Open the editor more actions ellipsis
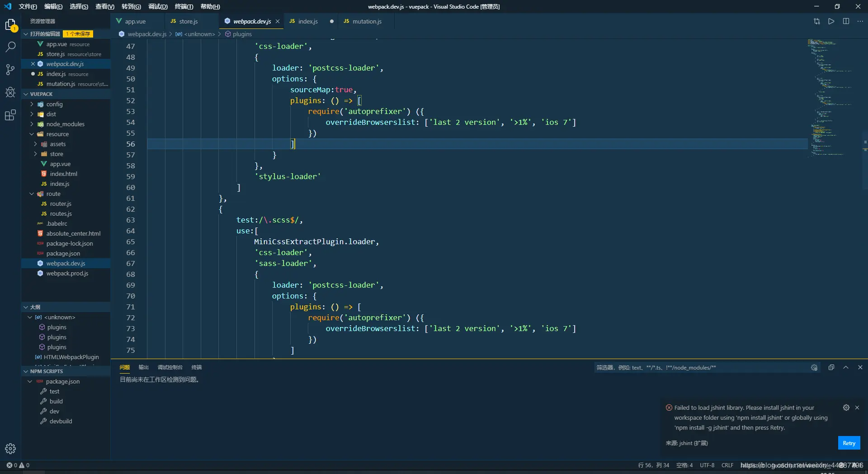868x474 pixels. (x=860, y=21)
